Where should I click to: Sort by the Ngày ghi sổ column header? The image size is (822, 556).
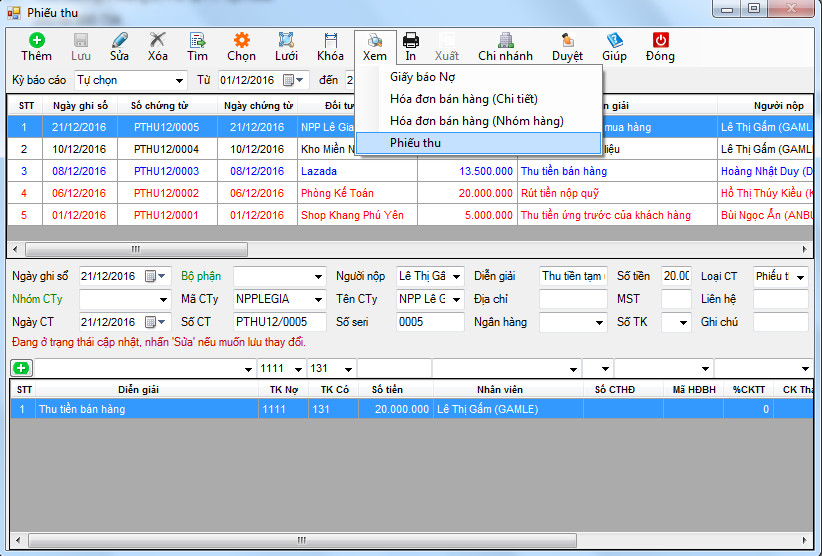(80, 105)
